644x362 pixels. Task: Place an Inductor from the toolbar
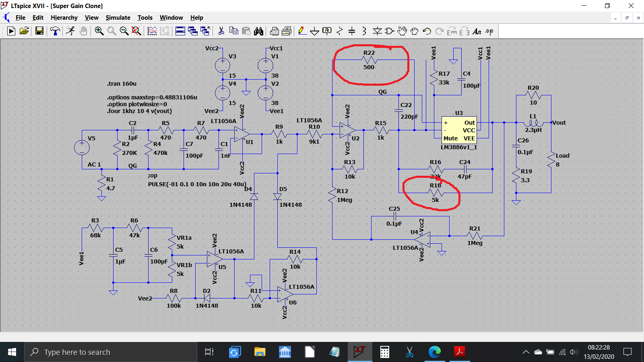click(x=364, y=31)
